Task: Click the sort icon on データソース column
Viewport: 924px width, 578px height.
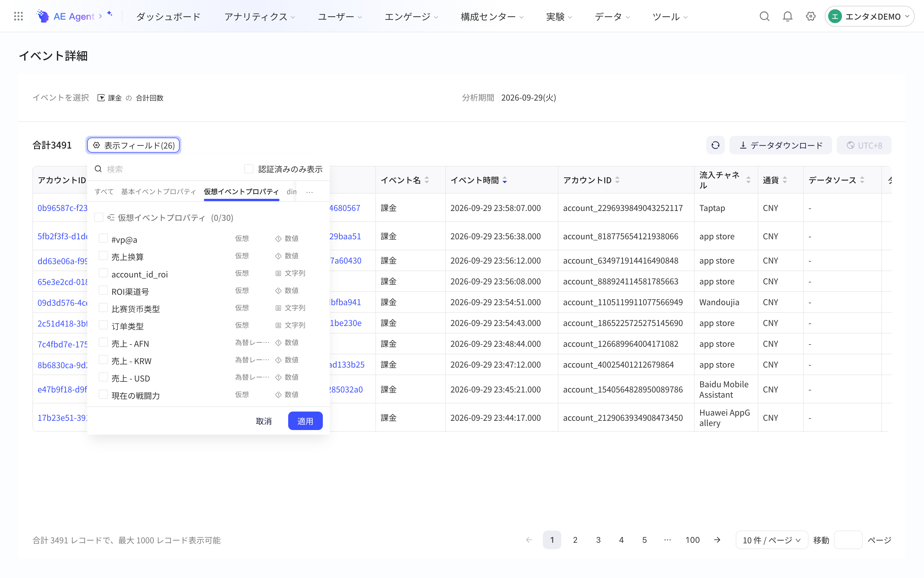Action: click(862, 180)
